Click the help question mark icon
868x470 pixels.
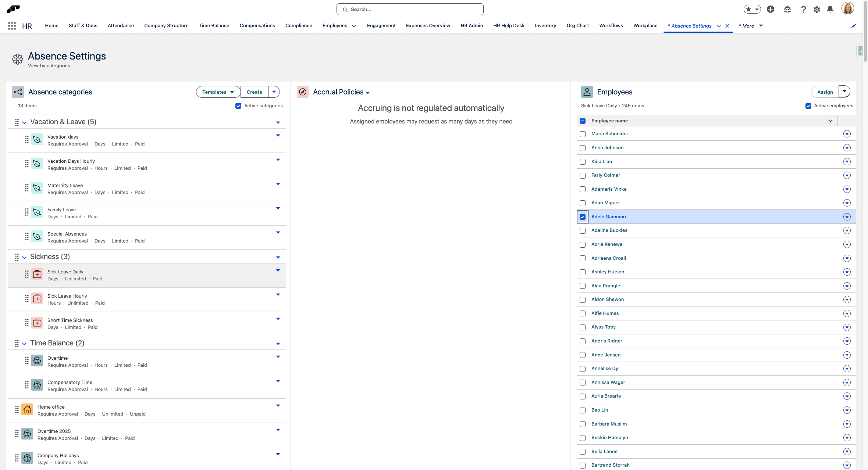[803, 9]
